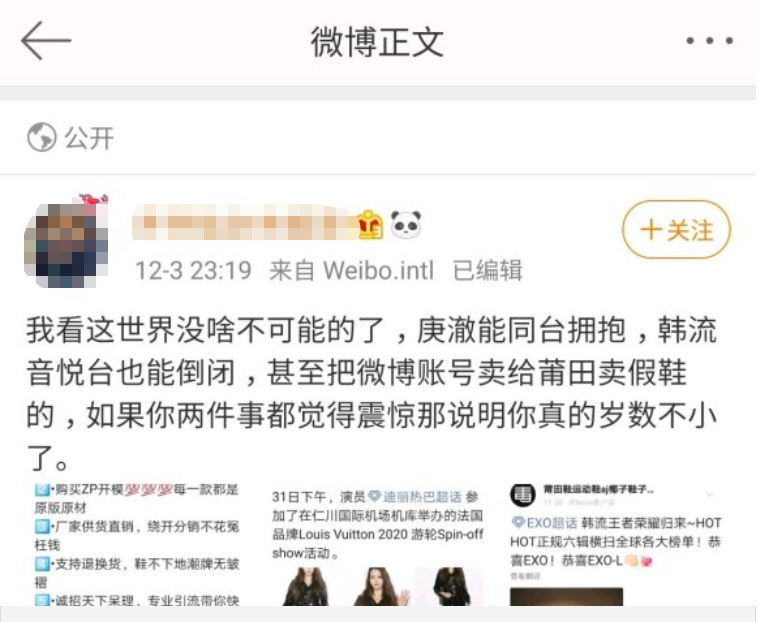Tap the main post text body
759x622 pixels.
(x=372, y=393)
